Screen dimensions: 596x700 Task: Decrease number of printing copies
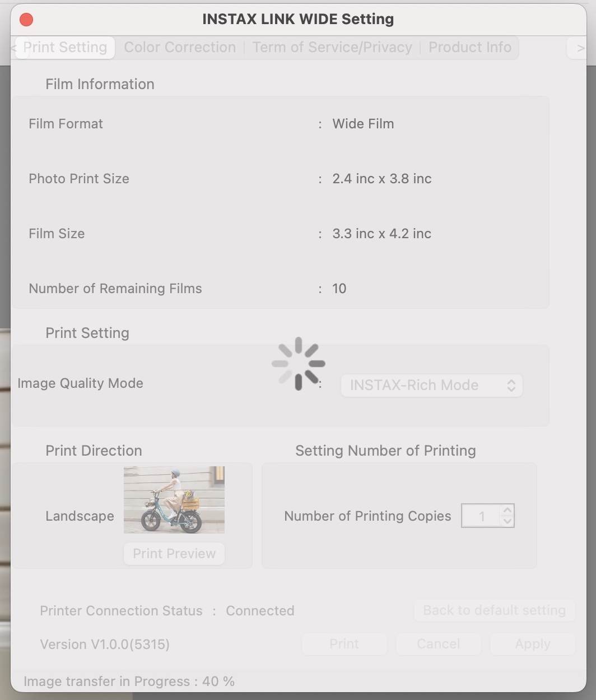pos(507,521)
